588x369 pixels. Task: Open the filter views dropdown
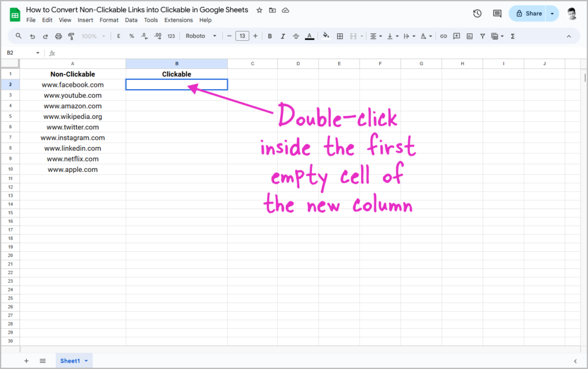[x=497, y=36]
